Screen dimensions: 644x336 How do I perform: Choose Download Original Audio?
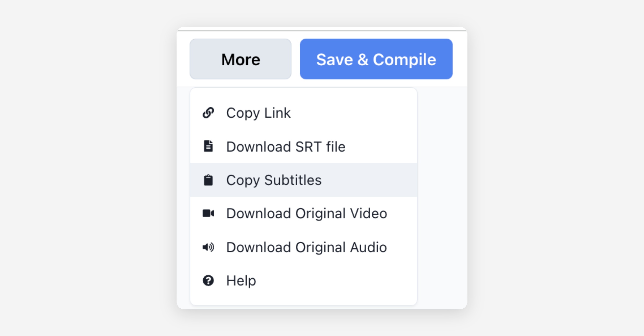click(306, 247)
